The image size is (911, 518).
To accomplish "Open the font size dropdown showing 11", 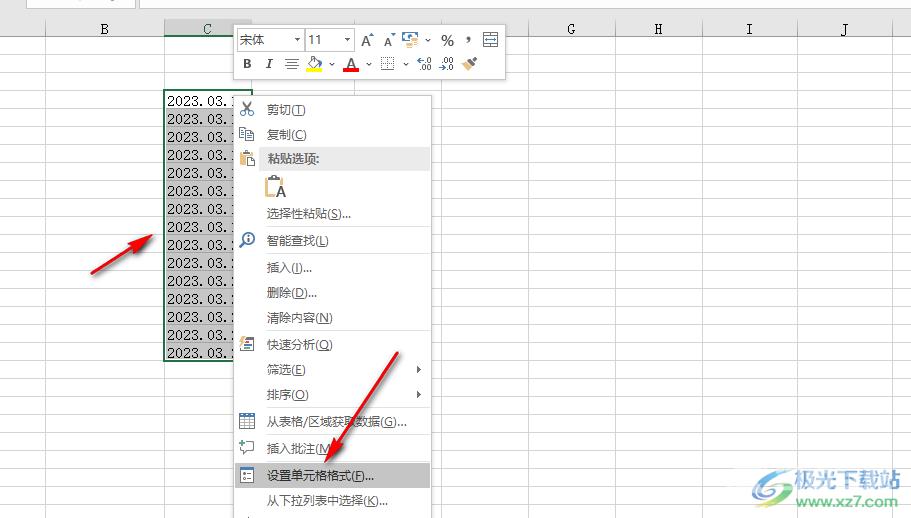I will pos(347,40).
